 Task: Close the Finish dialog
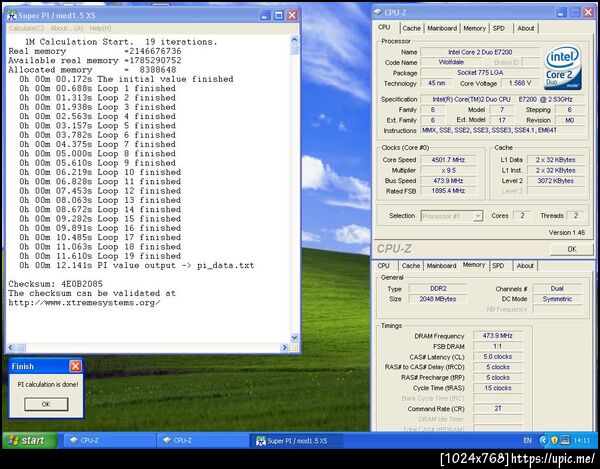click(x=75, y=366)
